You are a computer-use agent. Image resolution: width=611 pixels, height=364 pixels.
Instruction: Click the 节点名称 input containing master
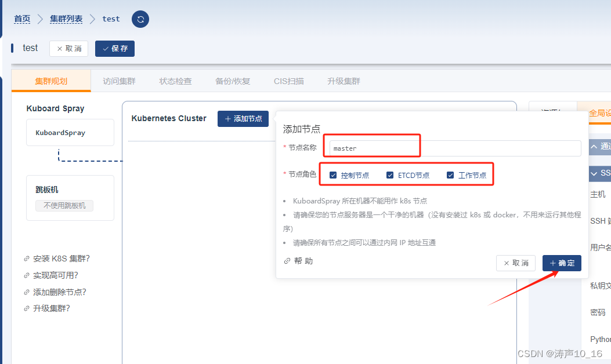tap(455, 148)
